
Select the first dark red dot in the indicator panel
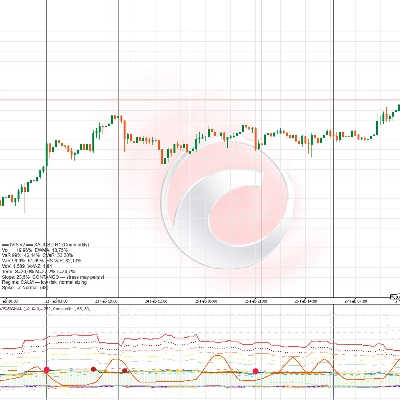tap(94, 369)
